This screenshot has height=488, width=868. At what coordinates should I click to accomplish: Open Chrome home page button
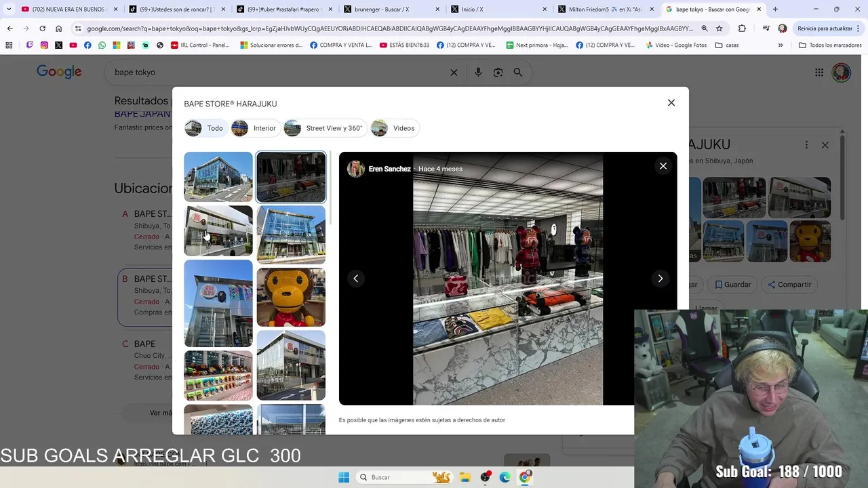pos(59,28)
